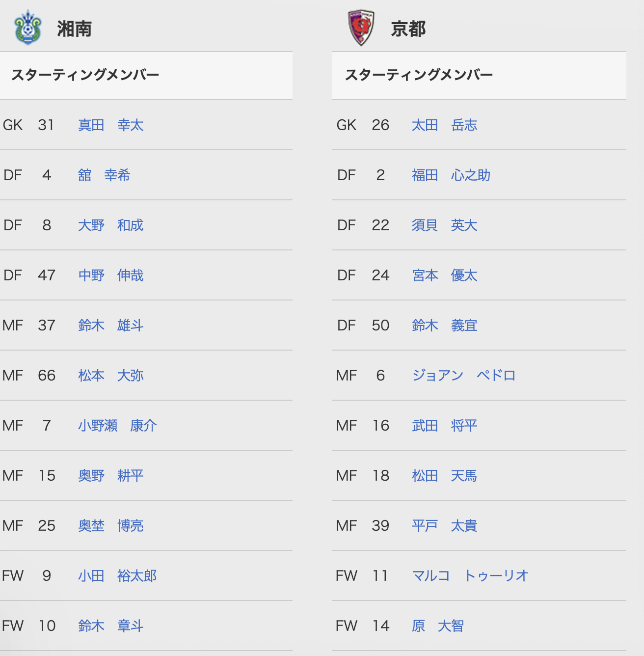
Task: Click forward 鈴木 章斗's name
Action: pos(110,626)
